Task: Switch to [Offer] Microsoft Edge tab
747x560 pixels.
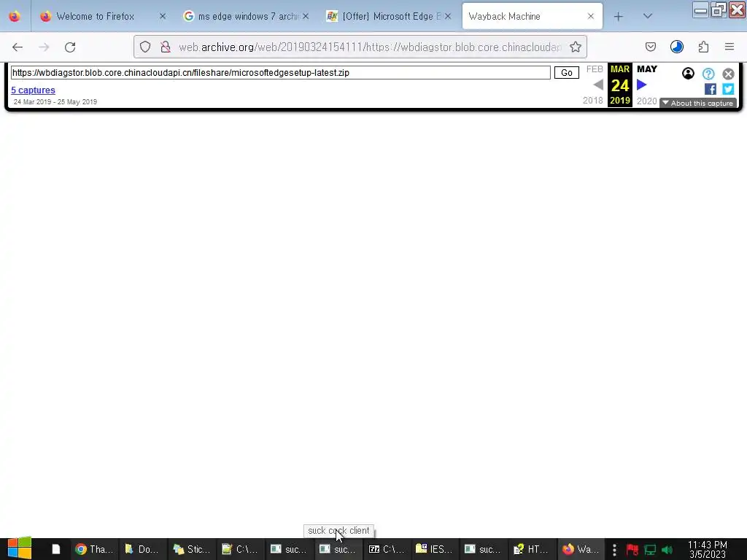Action: [389, 16]
